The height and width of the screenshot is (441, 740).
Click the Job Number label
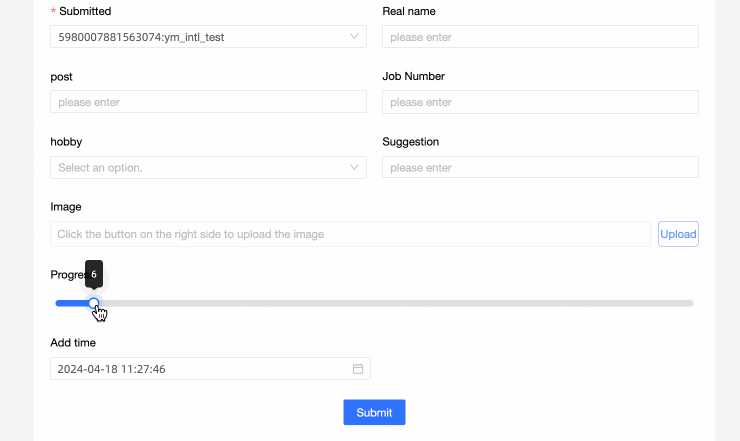point(413,76)
